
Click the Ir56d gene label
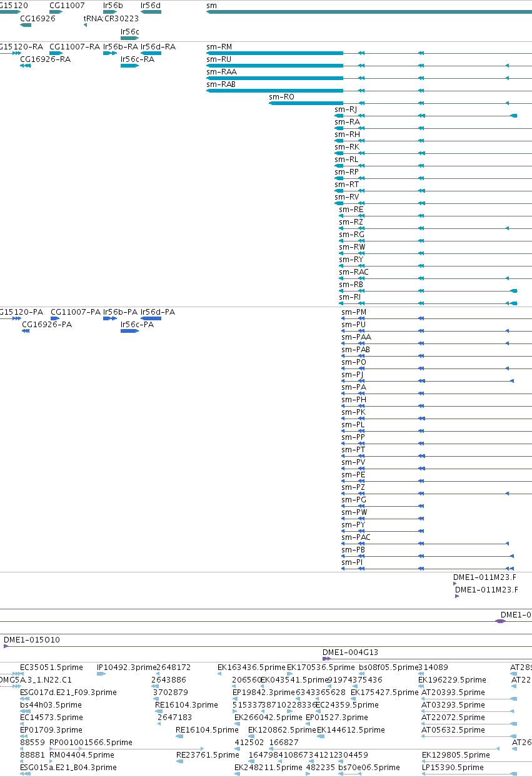click(x=150, y=5)
